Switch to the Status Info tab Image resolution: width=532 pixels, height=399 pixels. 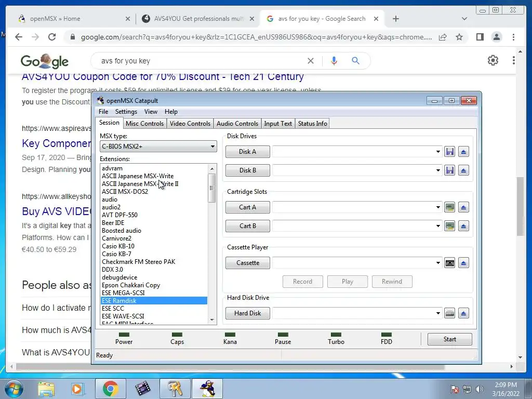[x=312, y=124]
